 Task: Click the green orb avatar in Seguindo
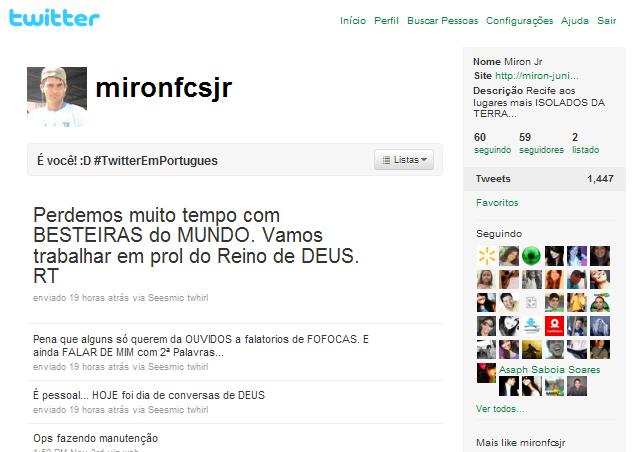pos(531,256)
